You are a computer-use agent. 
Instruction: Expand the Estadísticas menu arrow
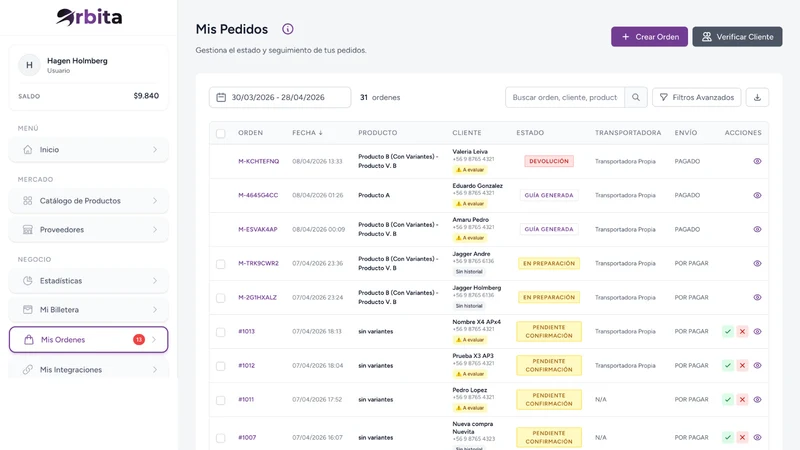(x=155, y=281)
